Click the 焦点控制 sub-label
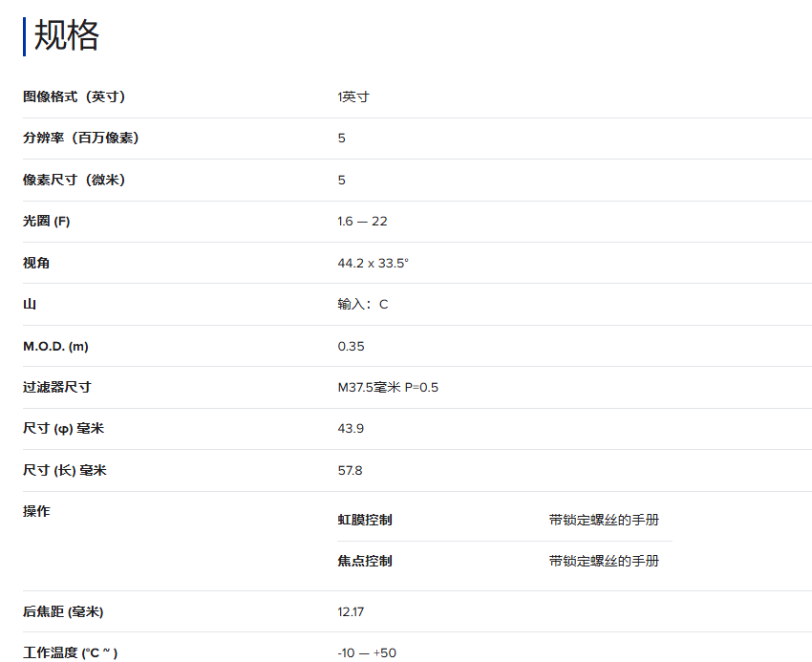The height and width of the screenshot is (662, 812). click(365, 561)
